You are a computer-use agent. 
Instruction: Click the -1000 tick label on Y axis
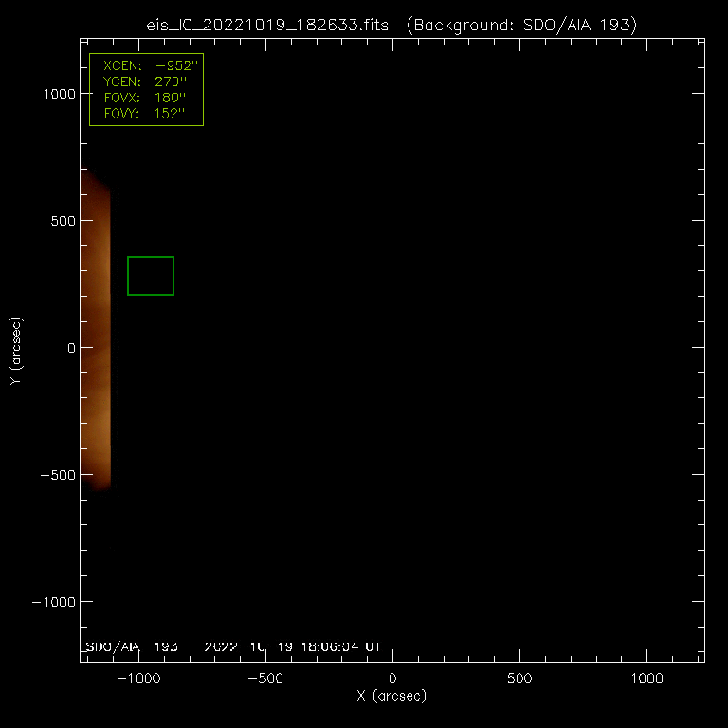pyautogui.click(x=54, y=602)
